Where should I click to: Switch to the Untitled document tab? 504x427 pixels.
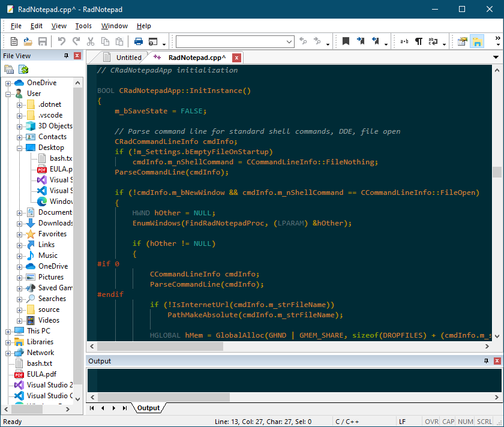[x=122, y=58]
